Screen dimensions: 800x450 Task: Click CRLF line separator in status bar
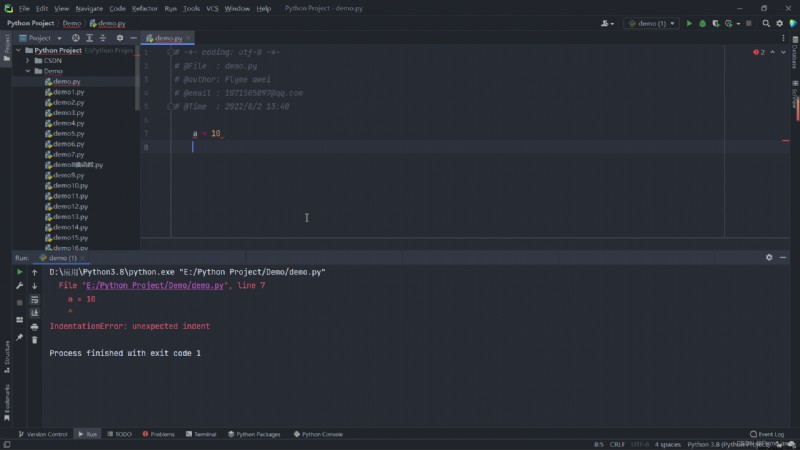click(617, 445)
